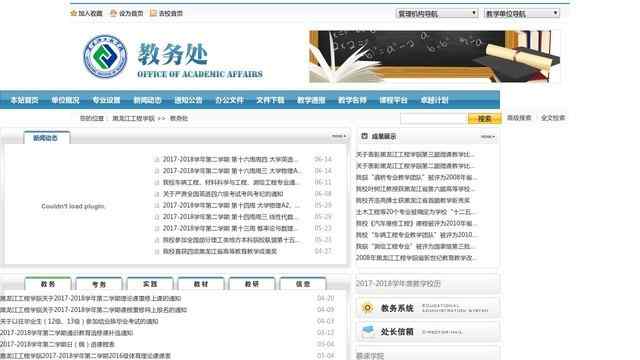Click the 高级搜索 link
640x360 pixels.
pos(519,118)
